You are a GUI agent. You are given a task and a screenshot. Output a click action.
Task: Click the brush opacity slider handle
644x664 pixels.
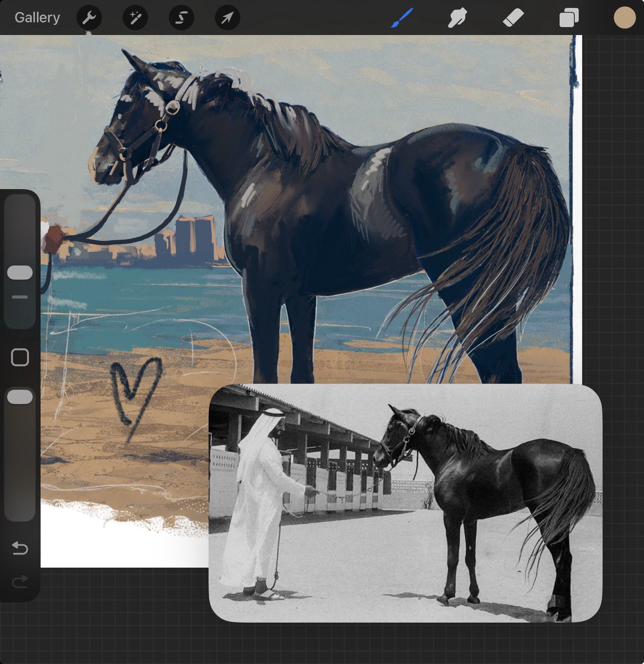click(x=20, y=397)
